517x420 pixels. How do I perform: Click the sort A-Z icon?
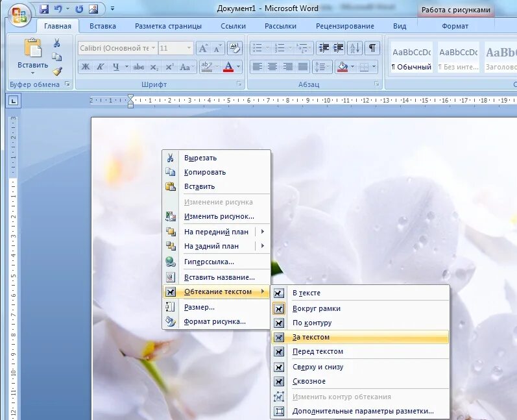point(355,48)
